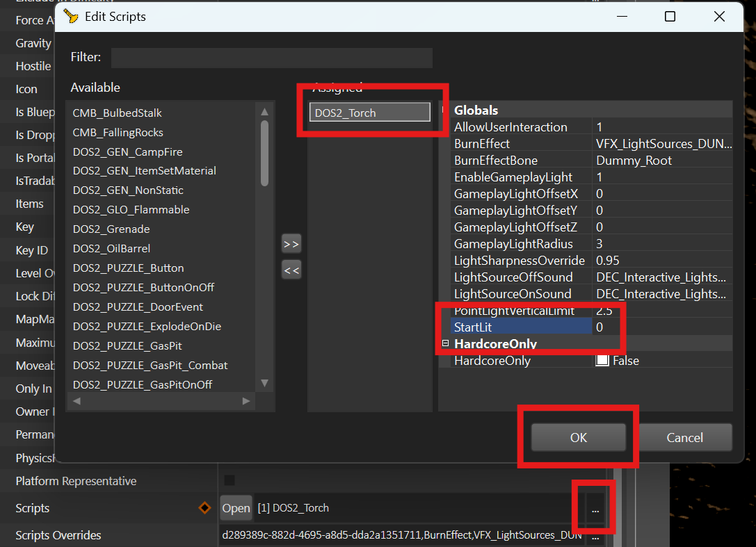Select DOS2_Torch in the Assigned list
Viewport: 756px width, 547px height.
(x=369, y=113)
